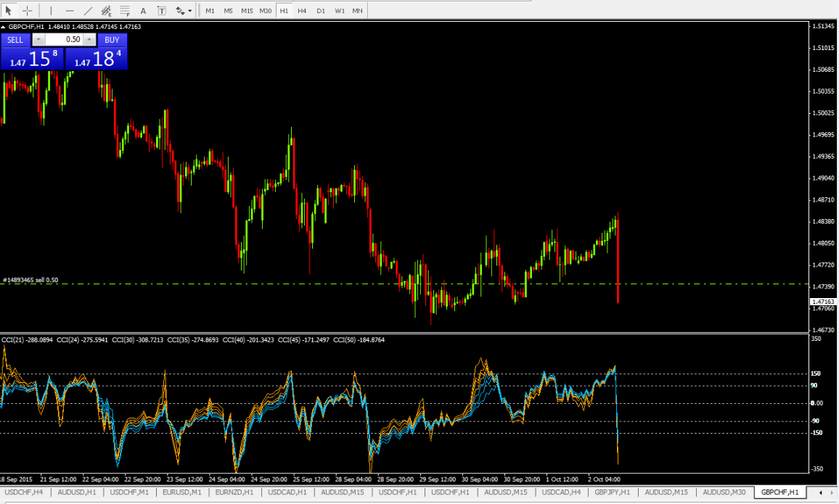Switch to W1 weekly timeframe

click(x=339, y=11)
